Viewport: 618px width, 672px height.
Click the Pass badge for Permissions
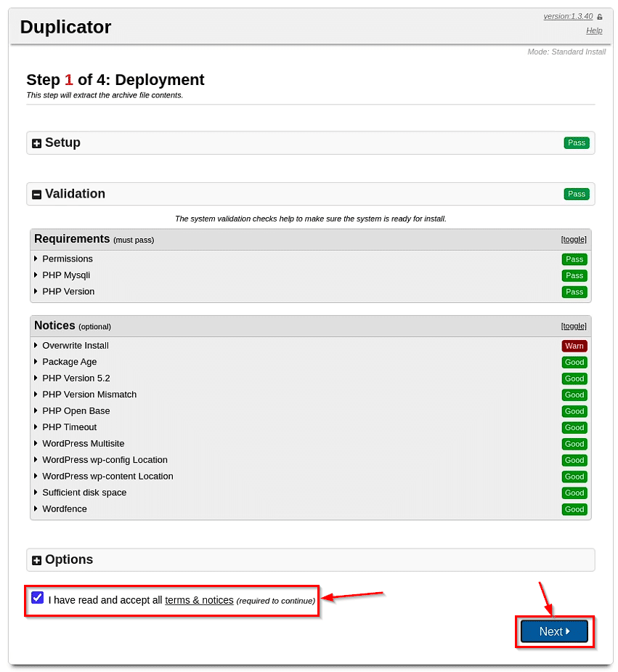tap(574, 259)
